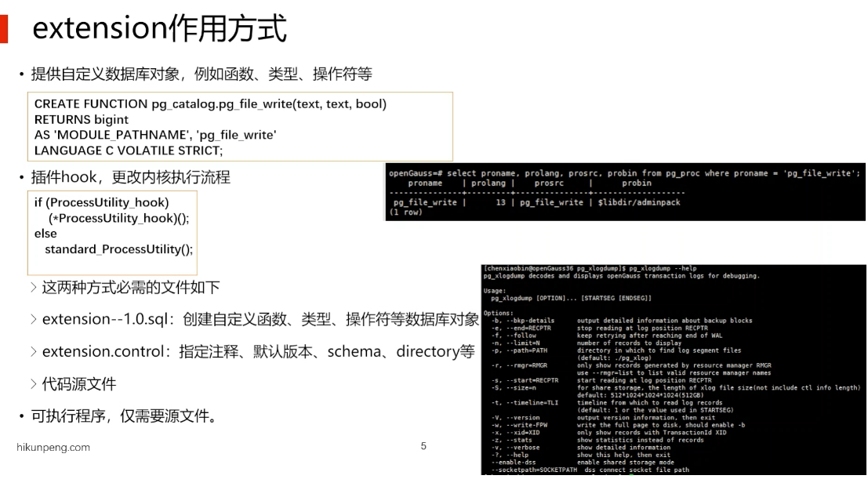Click the "--socketpath=SOCKETPATH" option
The width and height of the screenshot is (868, 479).
click(x=534, y=470)
